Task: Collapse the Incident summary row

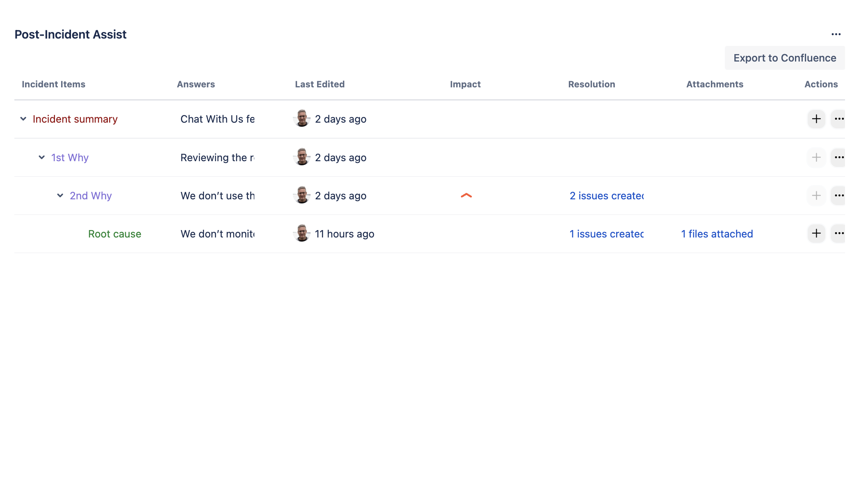Action: pyautogui.click(x=23, y=119)
